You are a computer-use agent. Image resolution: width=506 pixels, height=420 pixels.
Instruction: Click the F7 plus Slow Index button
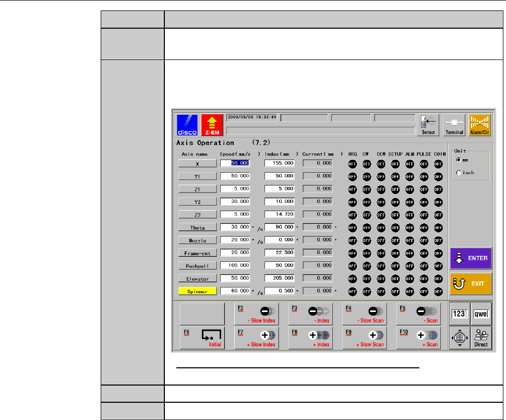click(257, 338)
